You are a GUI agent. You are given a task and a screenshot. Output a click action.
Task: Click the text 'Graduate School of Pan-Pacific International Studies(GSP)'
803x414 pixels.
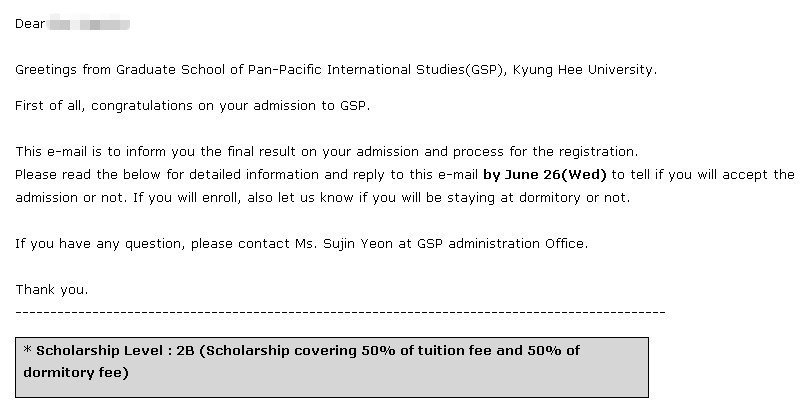[309, 70]
